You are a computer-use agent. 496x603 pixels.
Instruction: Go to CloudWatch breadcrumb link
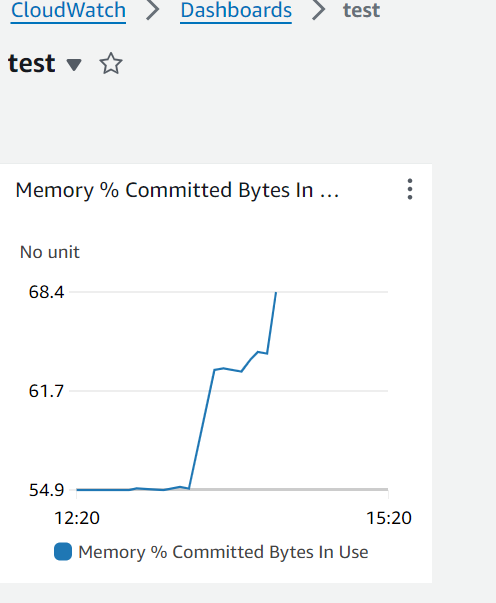coord(68,10)
